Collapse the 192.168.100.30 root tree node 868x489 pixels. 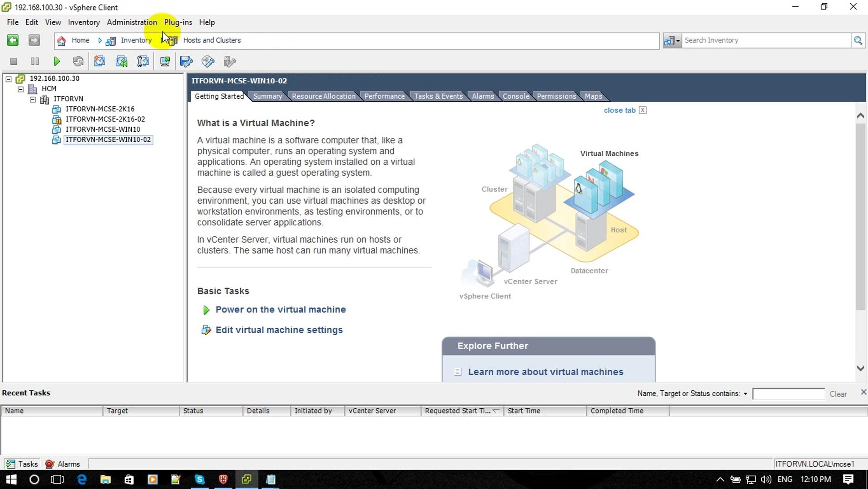[9, 79]
